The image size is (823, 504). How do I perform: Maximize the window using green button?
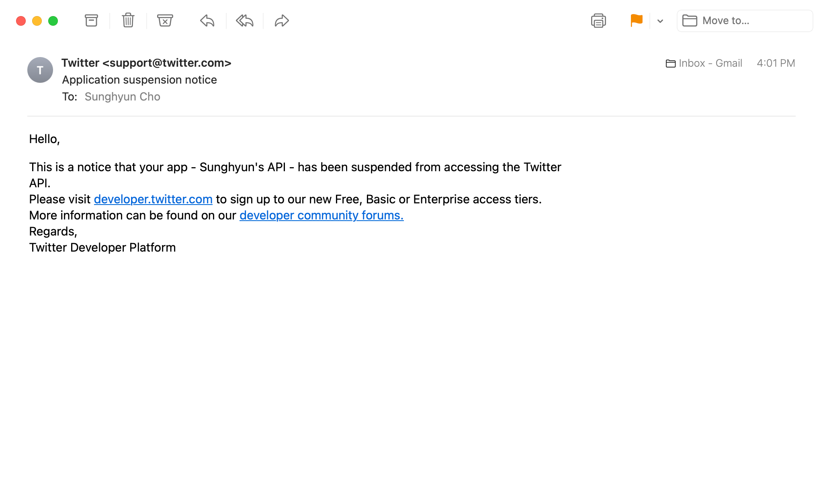click(x=53, y=21)
